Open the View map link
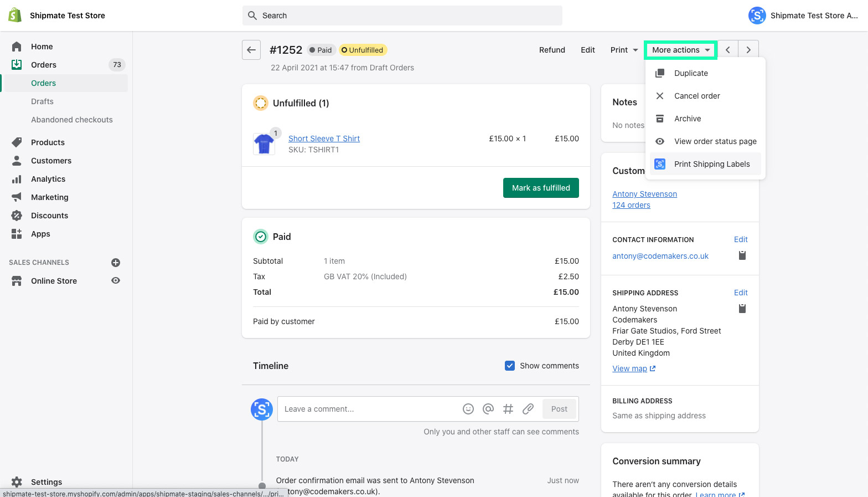This screenshot has width=868, height=497. [634, 368]
